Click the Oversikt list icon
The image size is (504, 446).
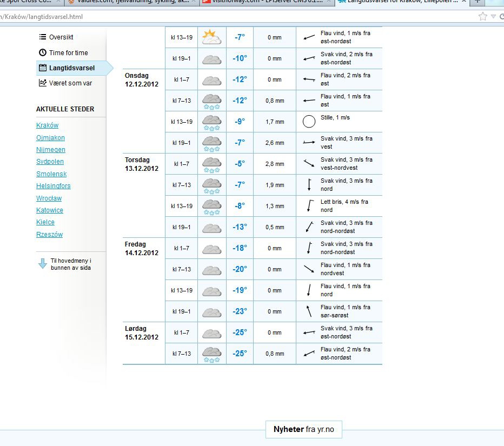pos(43,37)
